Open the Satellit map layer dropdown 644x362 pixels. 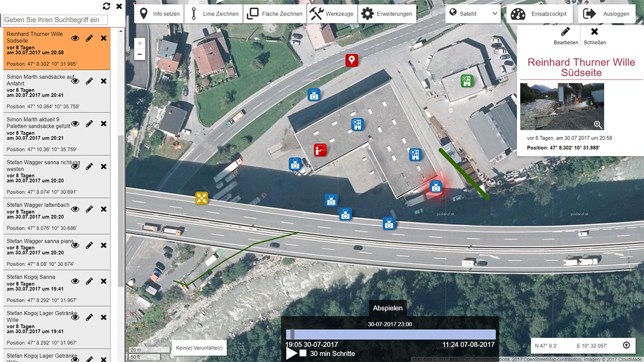point(473,14)
